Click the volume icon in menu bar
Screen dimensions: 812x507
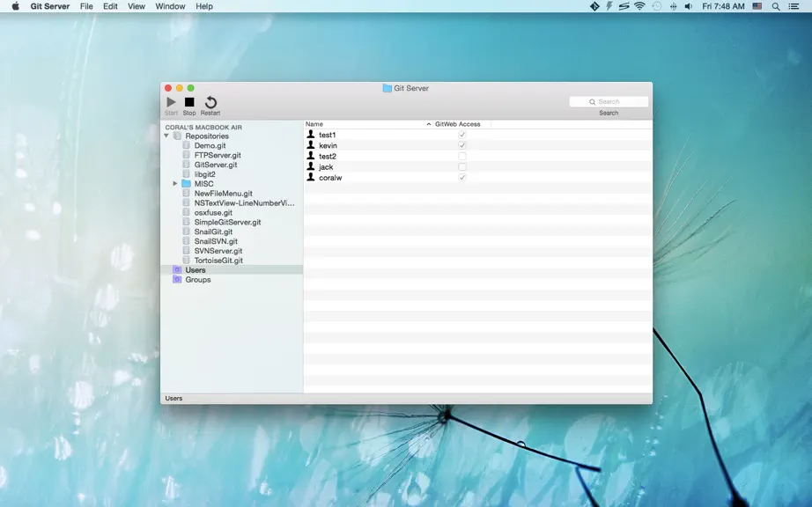tap(688, 6)
